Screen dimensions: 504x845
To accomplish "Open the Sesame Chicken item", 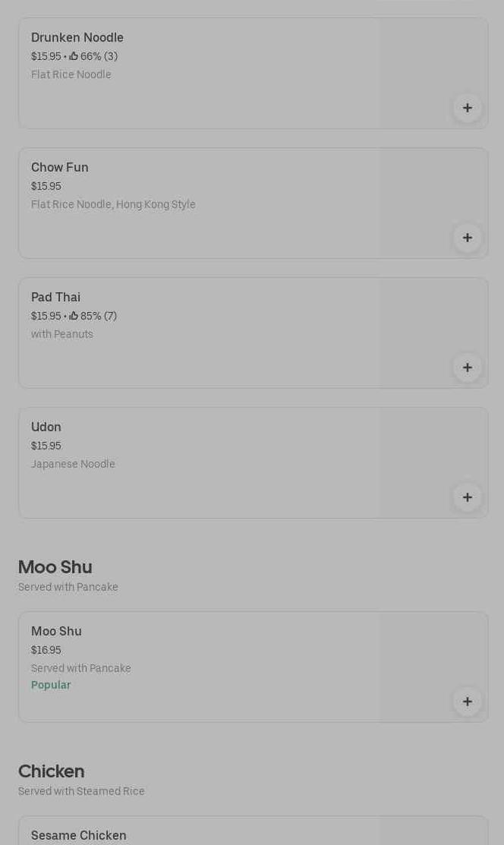I will (x=79, y=835).
